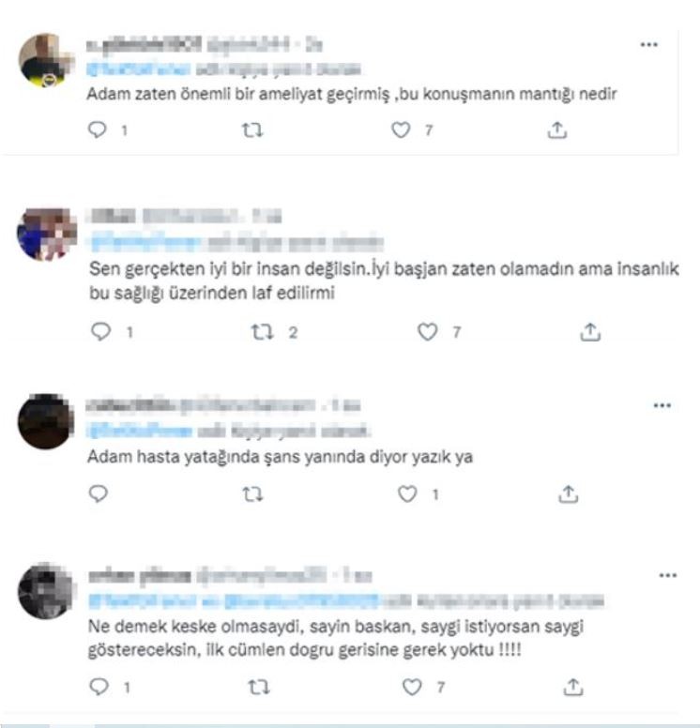Like the 'saygi istiyorsan saygi göstereceksin' tweet
Image resolution: width=700 pixels, height=728 pixels.
click(x=412, y=687)
